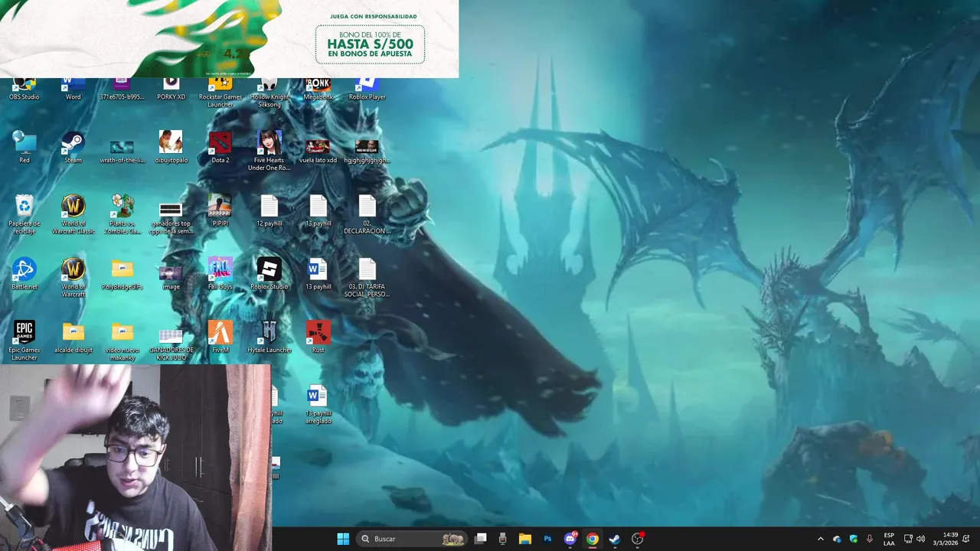
Task: Open the OBS Studio desktop shortcut
Action: pos(24,89)
